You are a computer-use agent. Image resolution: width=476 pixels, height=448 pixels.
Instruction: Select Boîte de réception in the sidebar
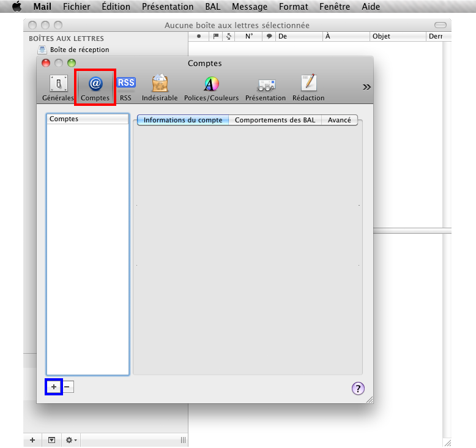73,50
